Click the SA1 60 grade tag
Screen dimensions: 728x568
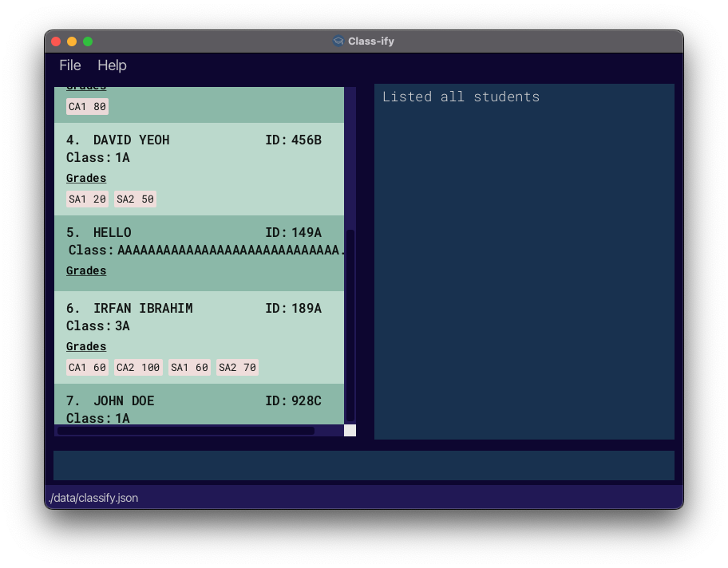pos(189,368)
